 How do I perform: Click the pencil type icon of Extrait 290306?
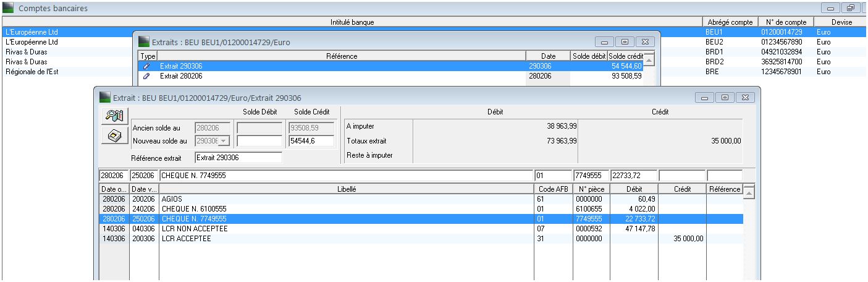click(x=146, y=66)
